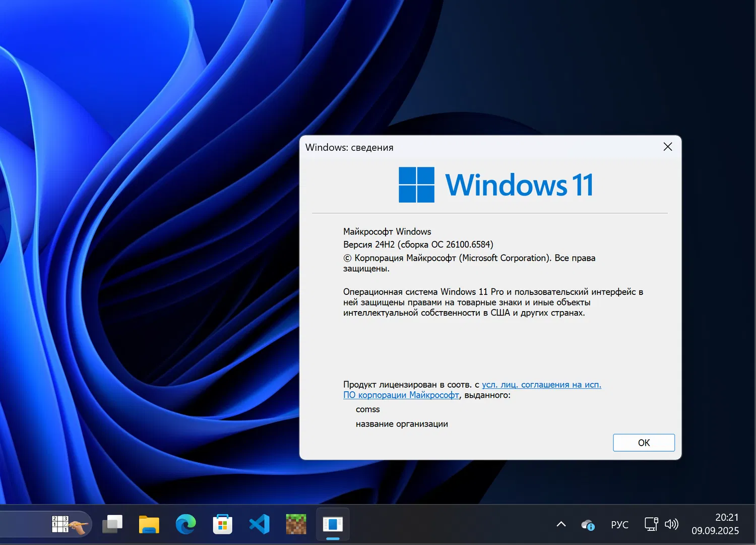
Task: Select the comss licensee text
Action: click(367, 409)
